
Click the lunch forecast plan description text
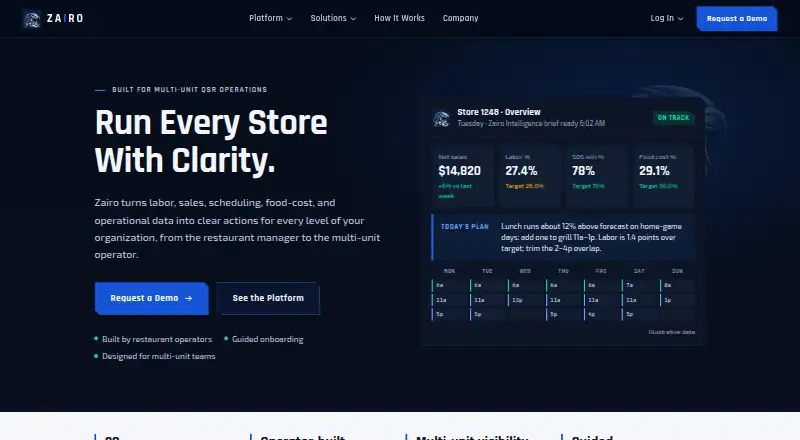point(591,237)
